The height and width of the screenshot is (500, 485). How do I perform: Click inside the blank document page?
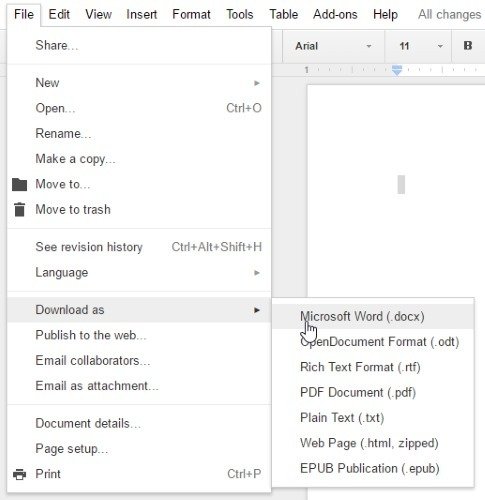point(396,190)
